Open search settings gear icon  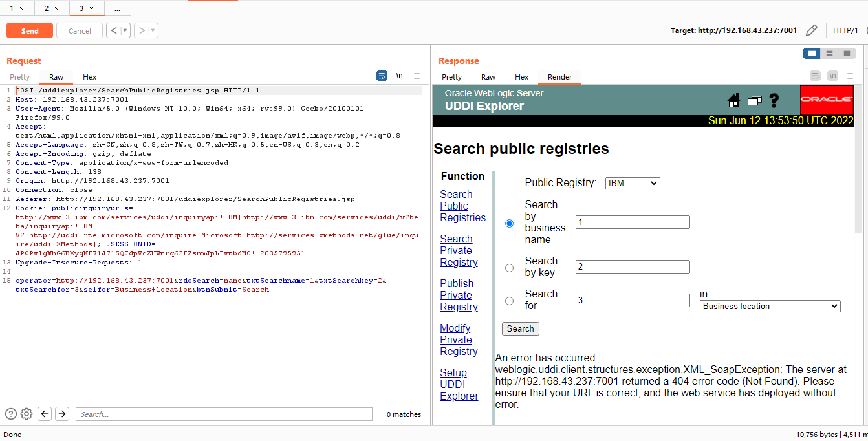(27, 414)
